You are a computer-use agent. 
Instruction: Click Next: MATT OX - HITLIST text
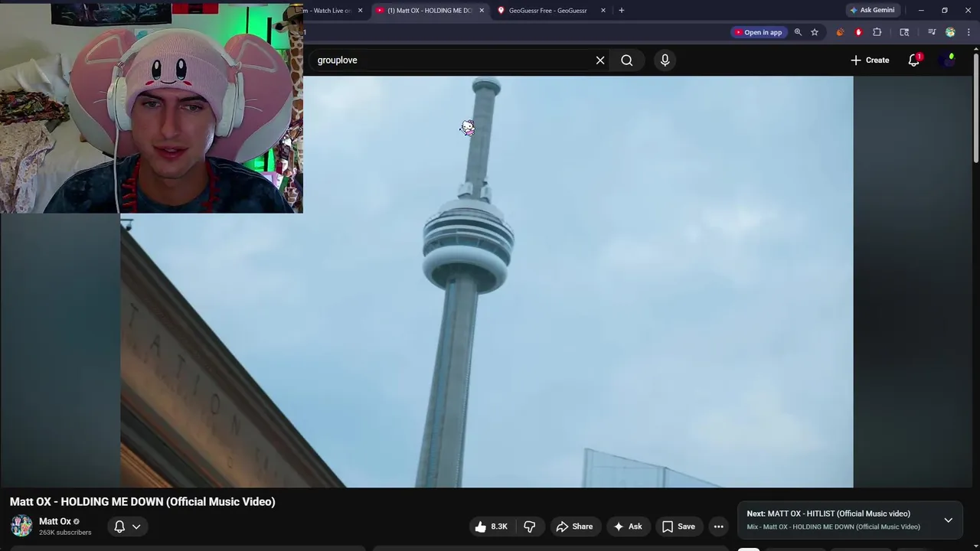pos(828,514)
